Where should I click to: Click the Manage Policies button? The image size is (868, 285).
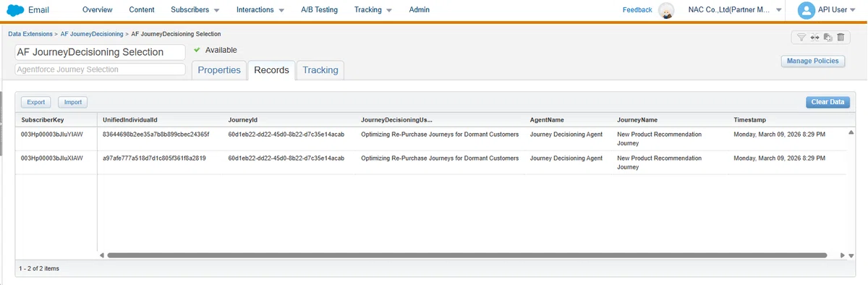click(814, 61)
